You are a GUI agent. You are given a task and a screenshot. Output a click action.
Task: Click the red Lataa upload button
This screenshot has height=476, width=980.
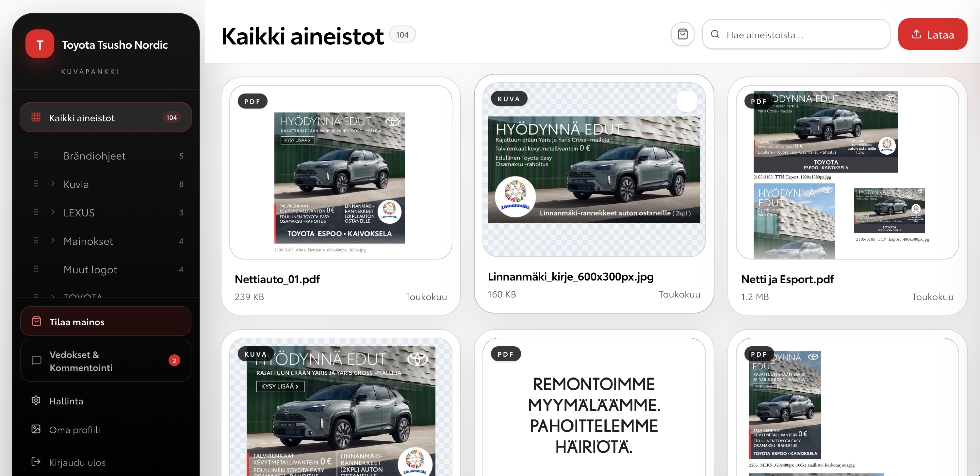click(932, 34)
